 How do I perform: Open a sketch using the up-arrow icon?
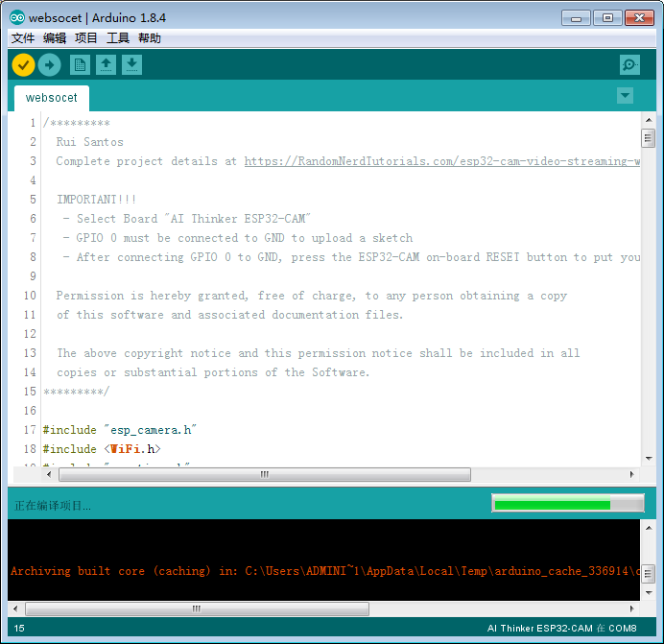point(106,65)
